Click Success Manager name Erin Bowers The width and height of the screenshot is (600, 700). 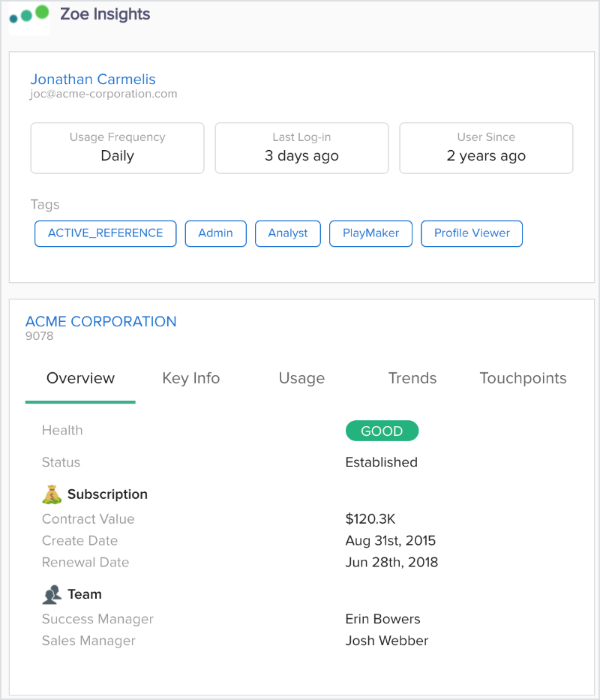coord(382,619)
